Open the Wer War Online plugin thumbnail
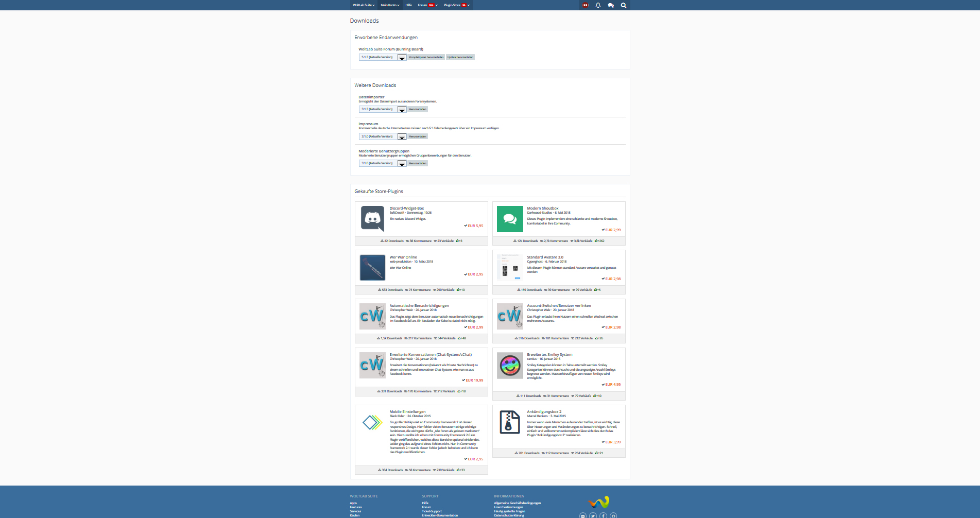 coord(372,268)
